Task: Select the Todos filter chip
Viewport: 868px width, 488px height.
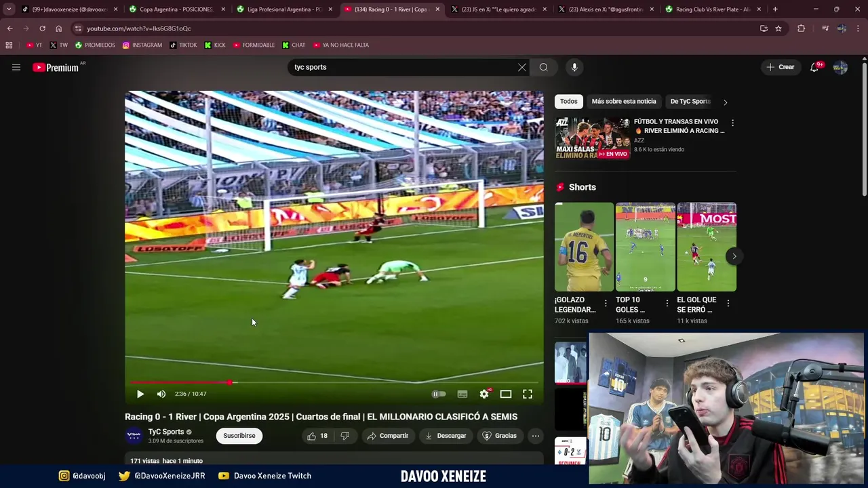Action: click(569, 102)
